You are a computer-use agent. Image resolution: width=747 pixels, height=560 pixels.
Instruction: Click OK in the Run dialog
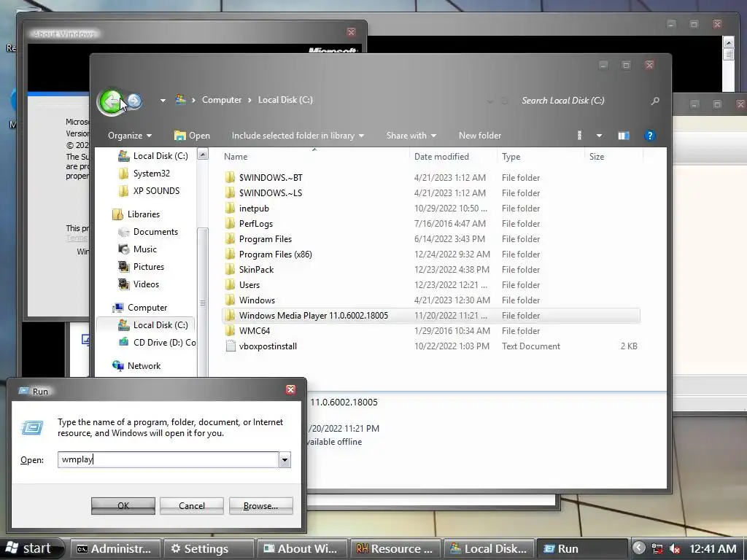click(x=123, y=506)
